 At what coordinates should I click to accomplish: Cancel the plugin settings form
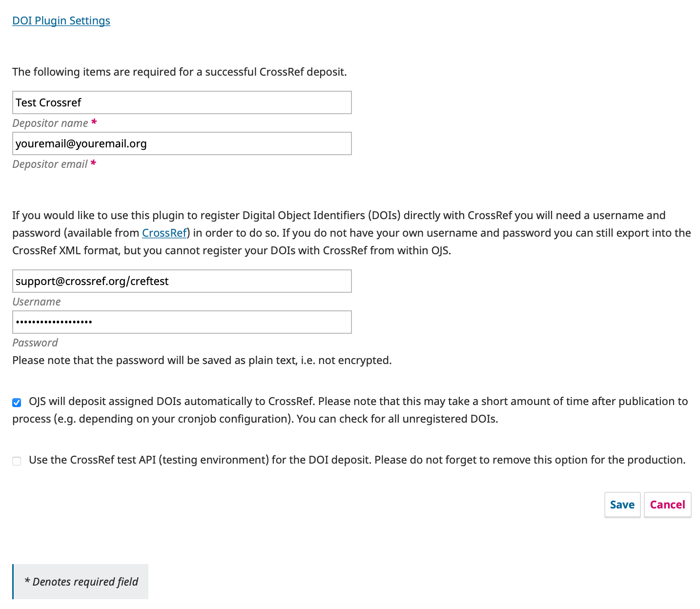tap(667, 505)
